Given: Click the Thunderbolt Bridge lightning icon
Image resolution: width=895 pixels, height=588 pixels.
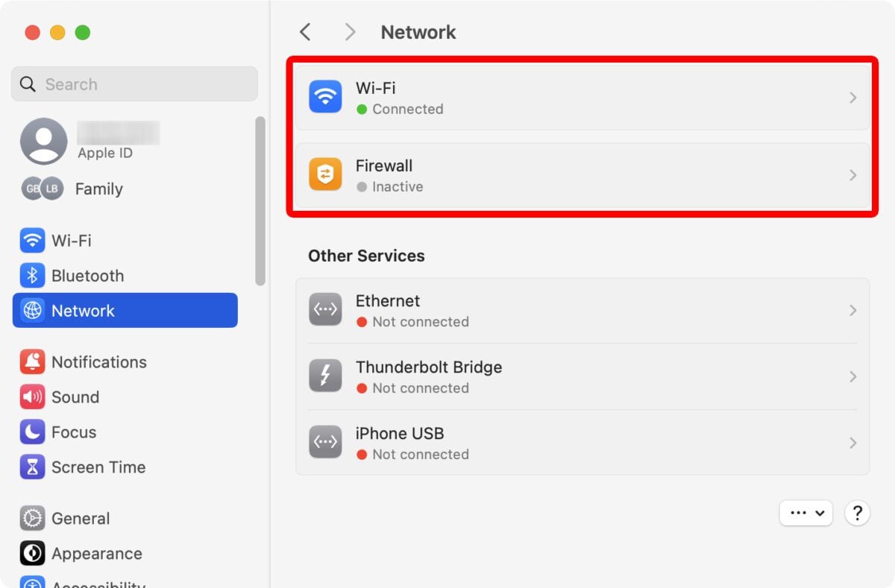Looking at the screenshot, I should click(x=324, y=376).
